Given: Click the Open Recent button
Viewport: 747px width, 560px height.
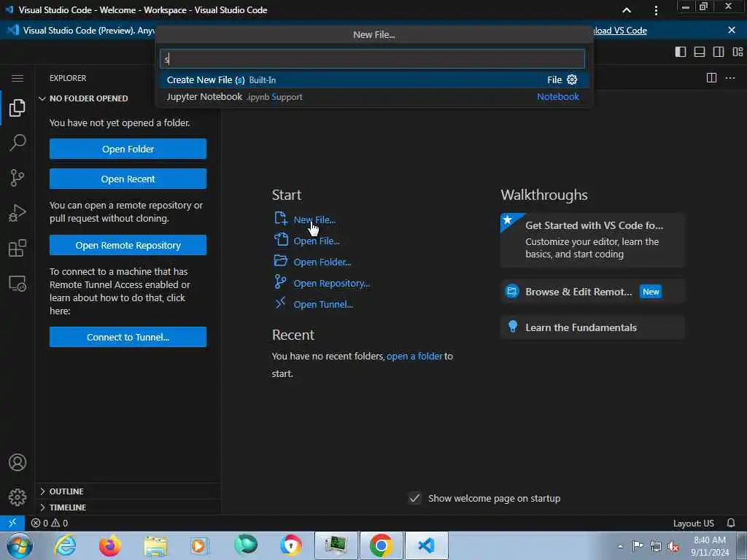Looking at the screenshot, I should (x=128, y=179).
